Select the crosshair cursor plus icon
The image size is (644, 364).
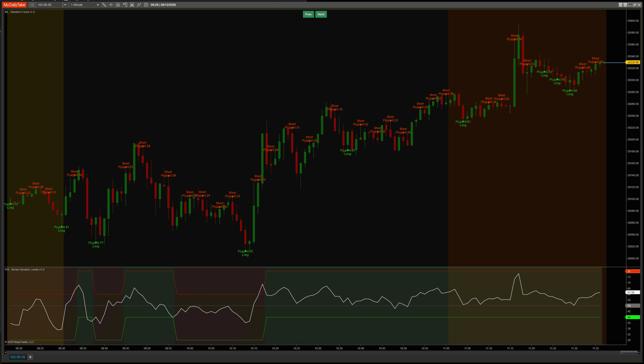tap(111, 5)
